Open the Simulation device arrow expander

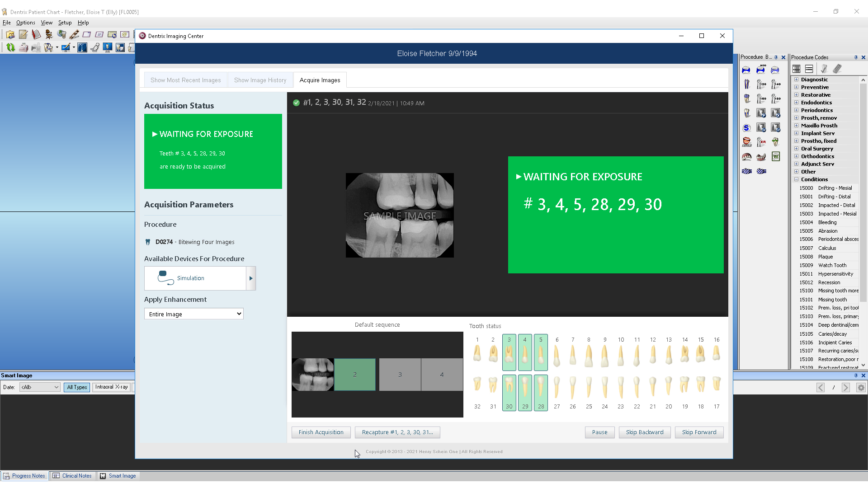click(251, 278)
